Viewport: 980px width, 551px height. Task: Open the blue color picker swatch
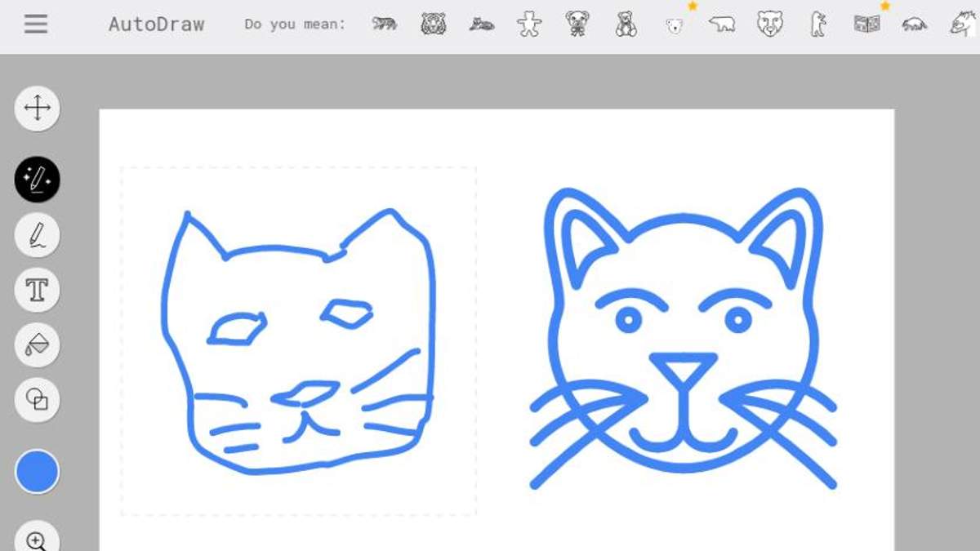click(x=37, y=472)
